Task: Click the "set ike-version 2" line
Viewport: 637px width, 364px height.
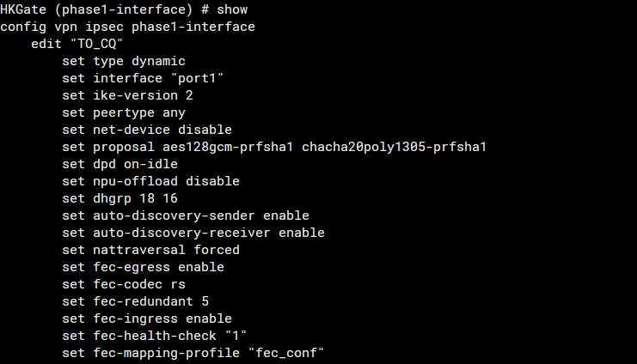Action: [x=127, y=95]
